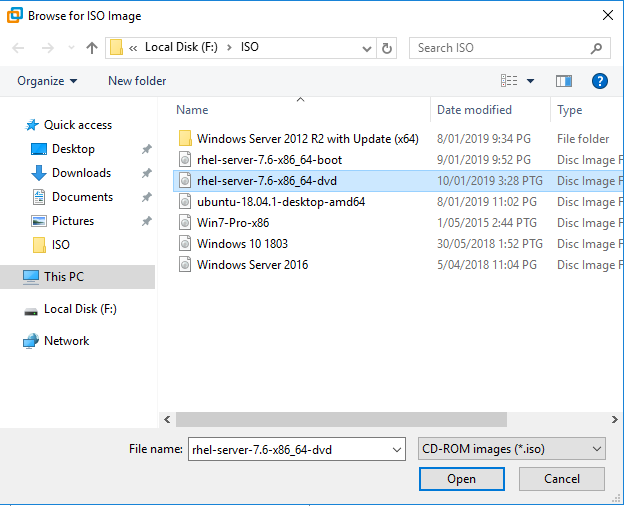Viewport: 624px width, 506px height.
Task: Click disc icon of rhel-server-7.6-x86_64-boot
Action: (x=185, y=160)
